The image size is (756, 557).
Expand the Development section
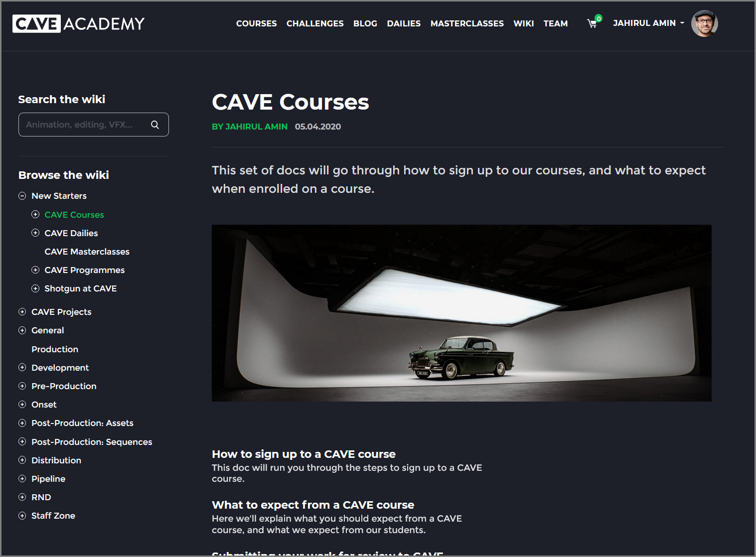pyautogui.click(x=22, y=368)
